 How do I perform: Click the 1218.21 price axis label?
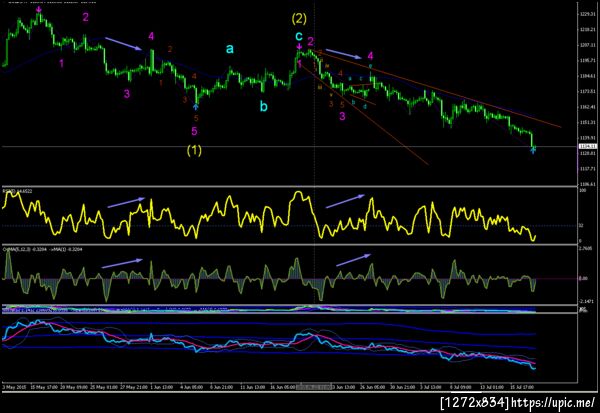coord(587,29)
